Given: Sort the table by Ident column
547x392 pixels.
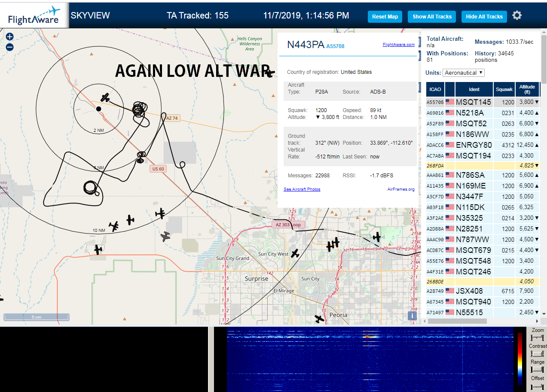Looking at the screenshot, I should point(474,89).
